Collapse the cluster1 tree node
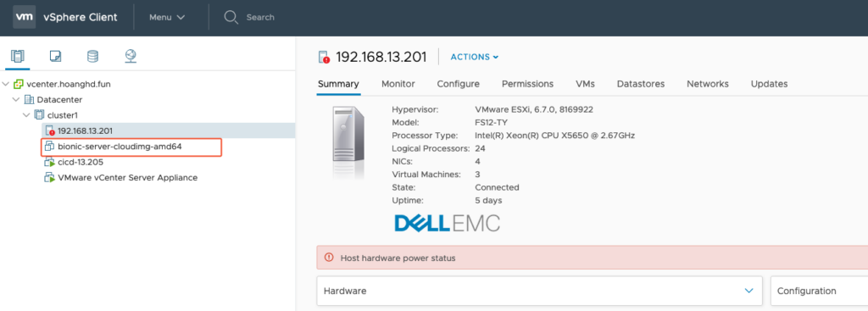868x311 pixels. click(x=26, y=115)
